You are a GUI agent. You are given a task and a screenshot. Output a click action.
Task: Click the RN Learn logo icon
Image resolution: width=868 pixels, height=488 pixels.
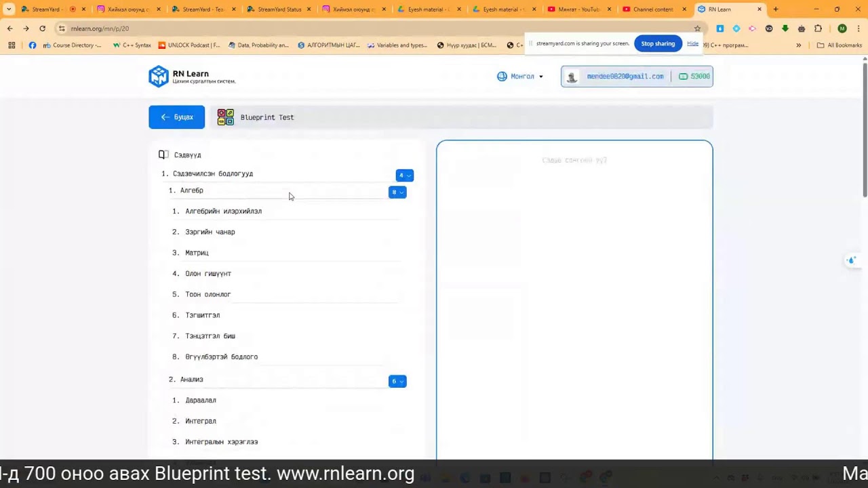pyautogui.click(x=158, y=77)
